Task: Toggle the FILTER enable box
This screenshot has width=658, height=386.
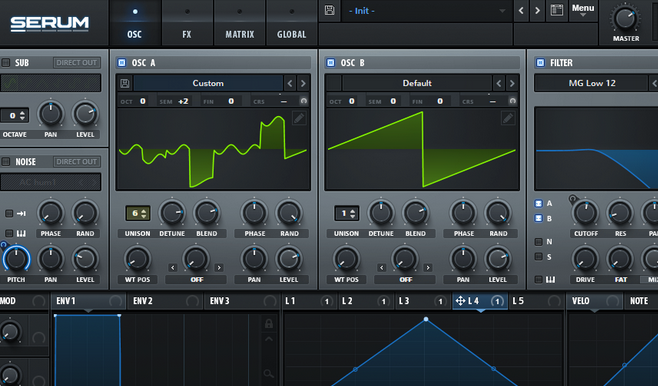Action: click(x=540, y=63)
